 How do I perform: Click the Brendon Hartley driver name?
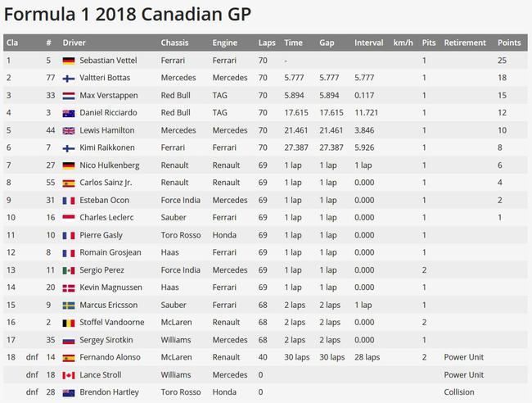coord(109,392)
